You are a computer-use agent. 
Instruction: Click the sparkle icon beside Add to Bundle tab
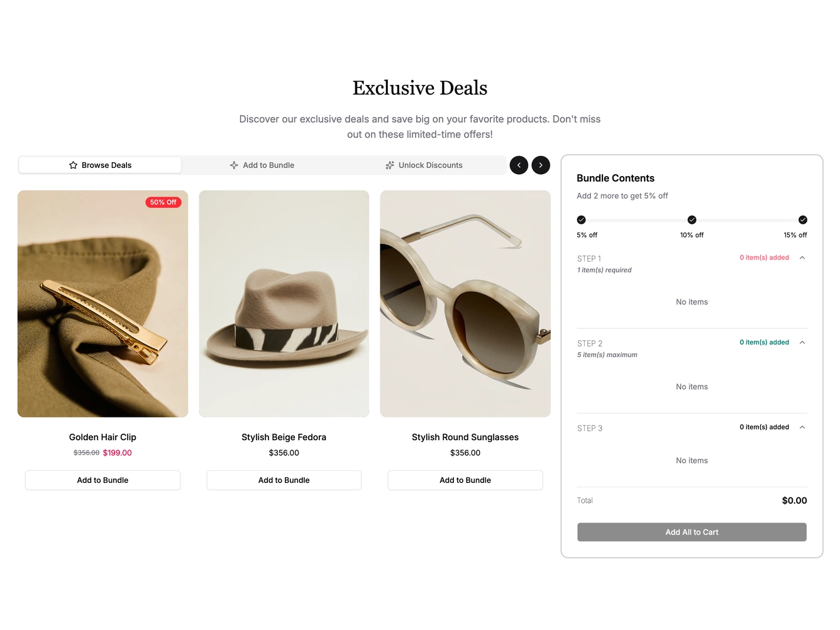coord(234,165)
